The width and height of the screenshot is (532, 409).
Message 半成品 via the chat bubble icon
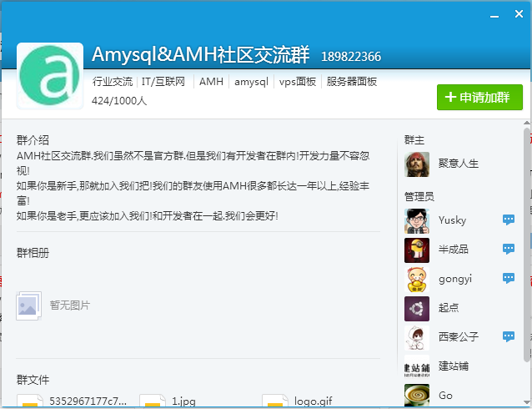tap(508, 249)
